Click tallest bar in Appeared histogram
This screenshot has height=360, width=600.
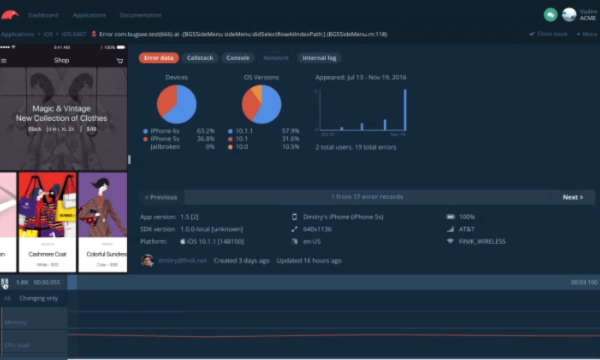pos(405,110)
